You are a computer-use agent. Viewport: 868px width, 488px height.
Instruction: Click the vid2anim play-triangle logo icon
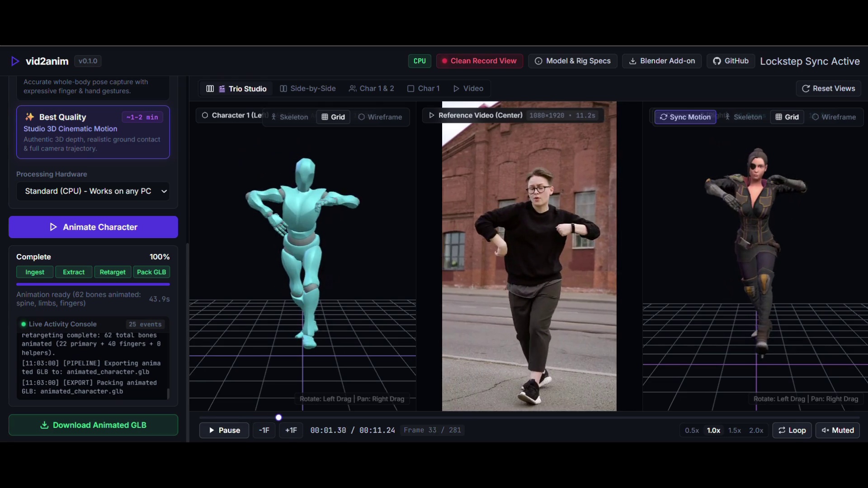[15, 61]
